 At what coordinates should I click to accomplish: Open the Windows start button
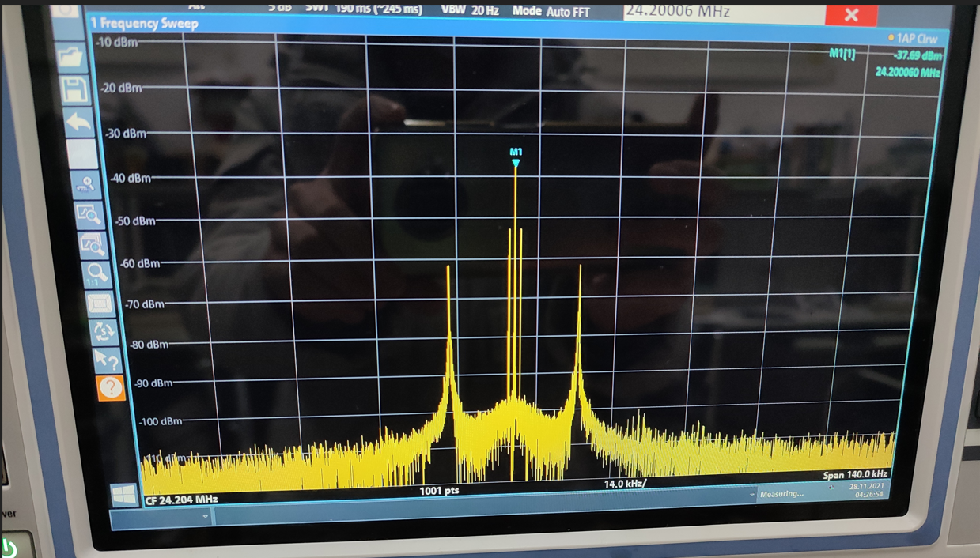(124, 495)
